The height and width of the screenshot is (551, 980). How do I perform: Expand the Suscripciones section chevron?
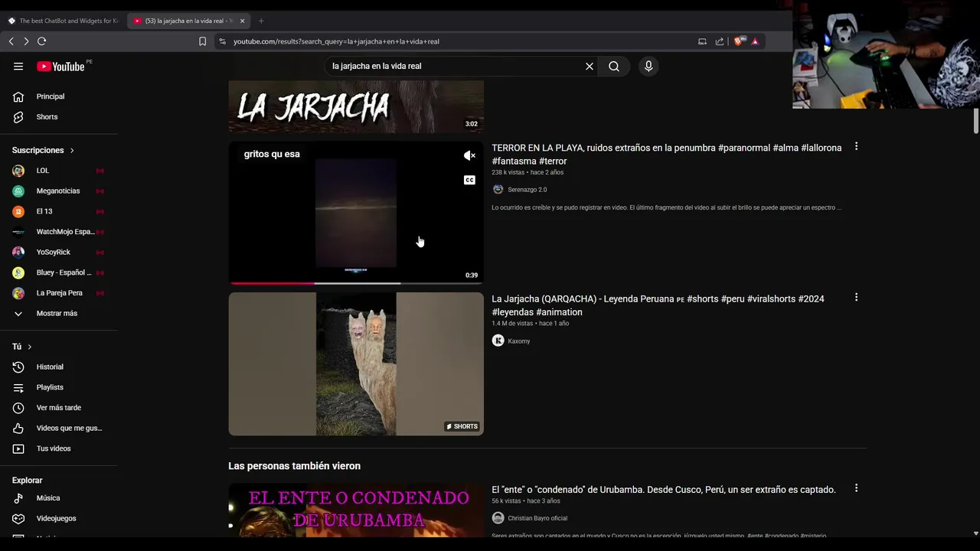point(72,151)
